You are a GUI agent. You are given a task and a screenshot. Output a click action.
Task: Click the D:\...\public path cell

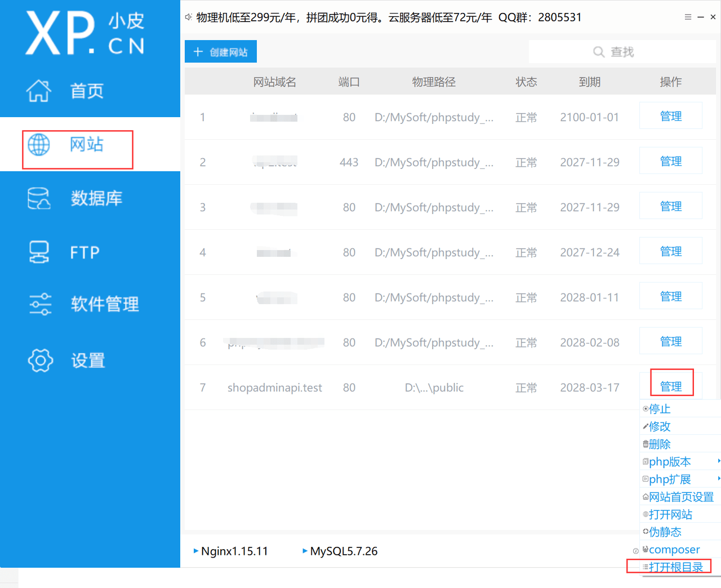point(434,387)
